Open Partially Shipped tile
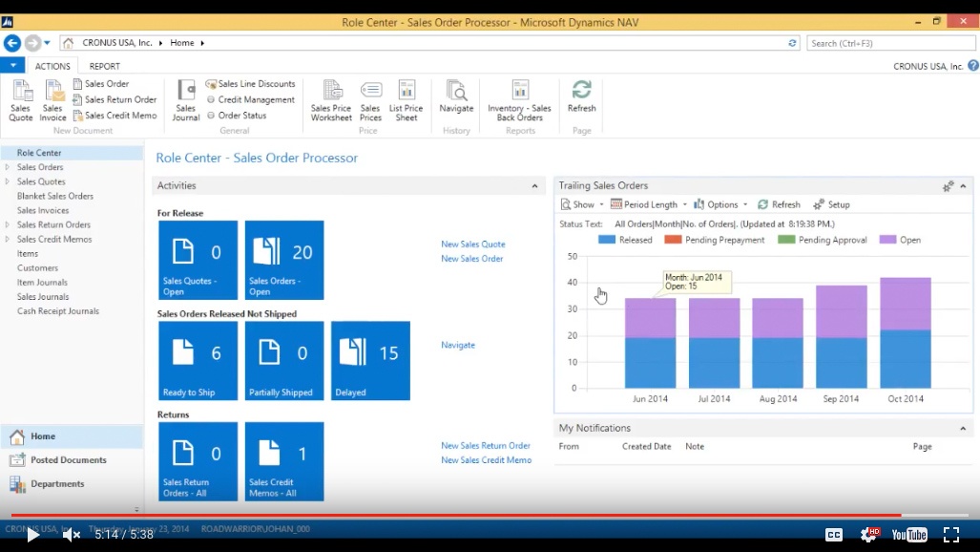The image size is (980, 552). (x=284, y=360)
